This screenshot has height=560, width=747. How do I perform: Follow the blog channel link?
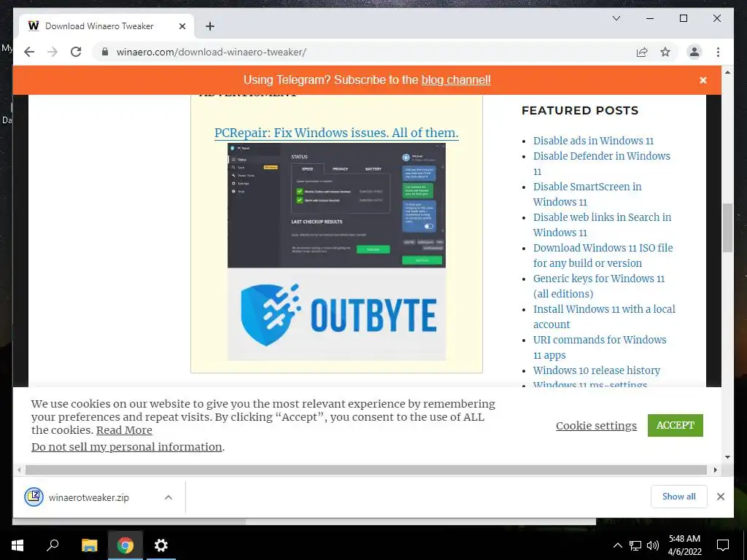[456, 80]
